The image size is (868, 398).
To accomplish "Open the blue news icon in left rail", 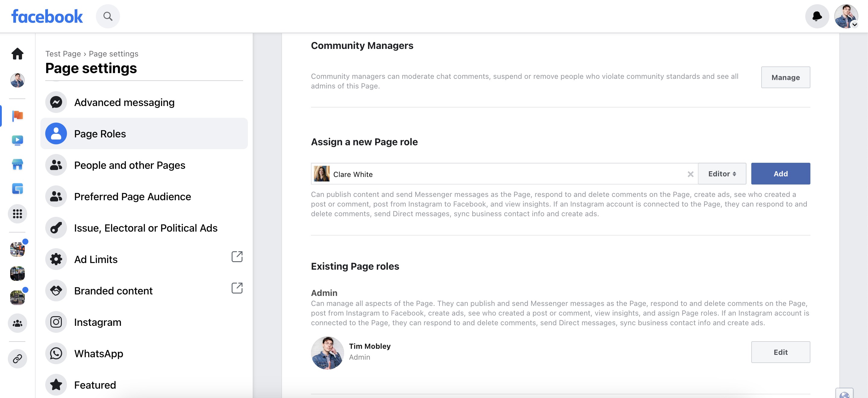I will coord(17,188).
